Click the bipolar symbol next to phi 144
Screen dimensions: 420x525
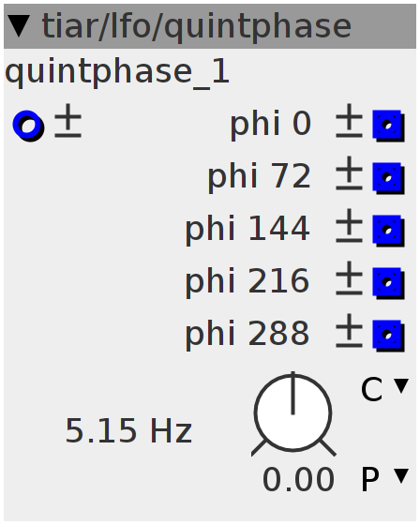tap(349, 226)
